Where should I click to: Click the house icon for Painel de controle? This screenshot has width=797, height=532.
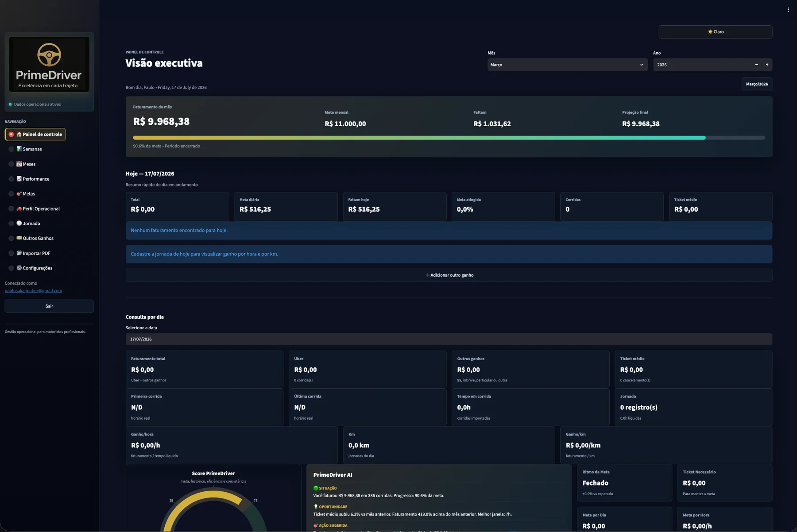(x=19, y=134)
